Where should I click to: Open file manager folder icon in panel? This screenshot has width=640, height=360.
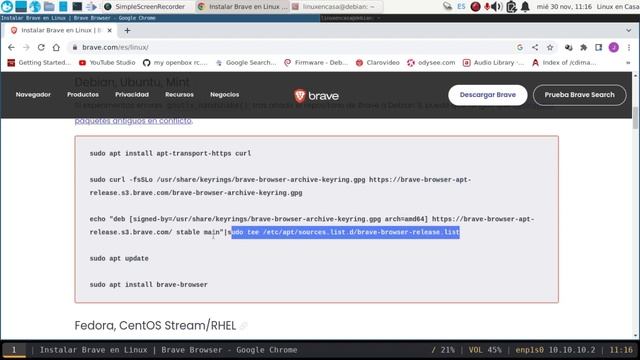[49, 7]
